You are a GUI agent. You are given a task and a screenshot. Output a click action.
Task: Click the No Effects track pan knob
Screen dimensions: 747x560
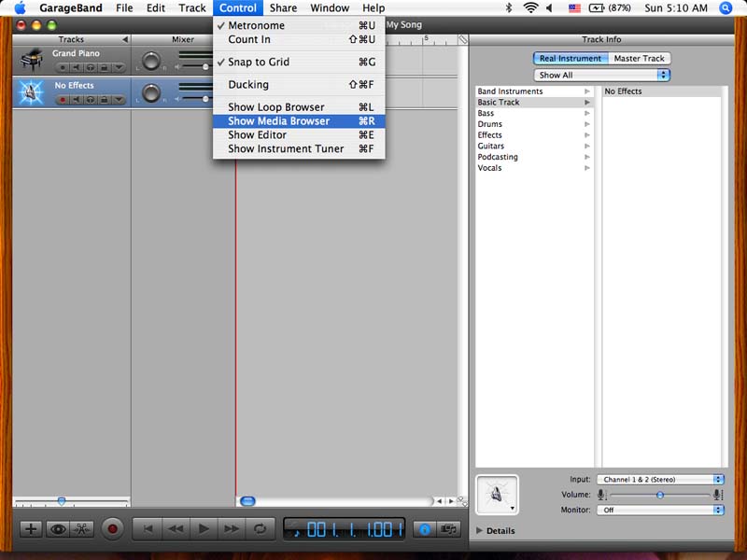(x=151, y=92)
